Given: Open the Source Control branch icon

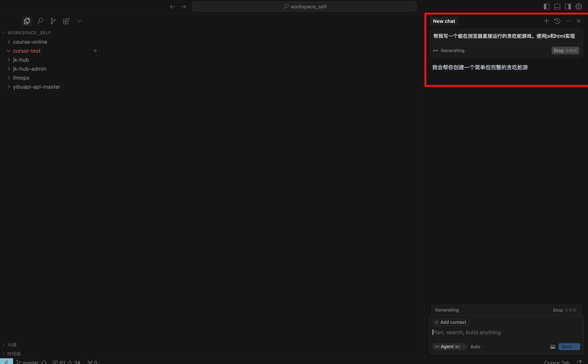Looking at the screenshot, I should 53,21.
